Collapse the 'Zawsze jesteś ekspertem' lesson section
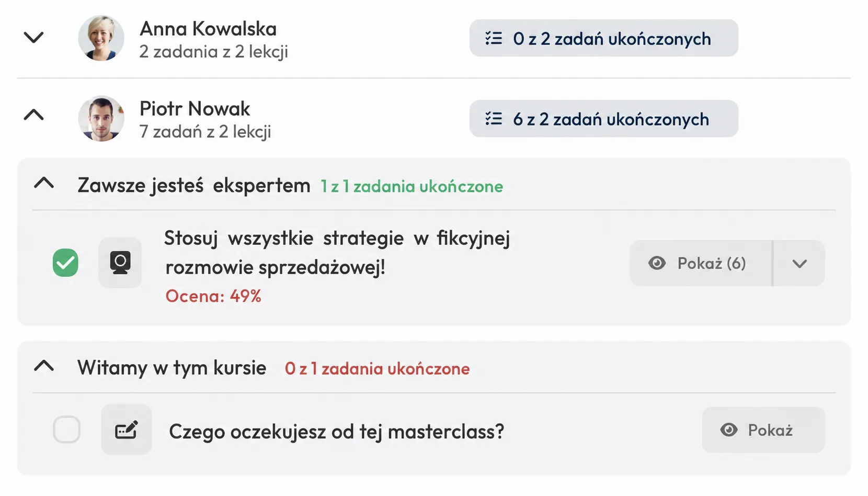Screen dimensions: 868x496 (44, 183)
